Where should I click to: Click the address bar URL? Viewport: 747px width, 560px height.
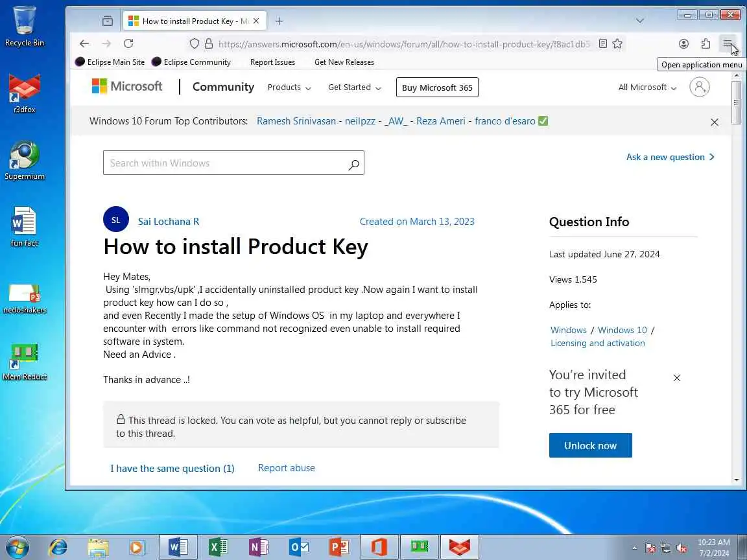point(404,44)
